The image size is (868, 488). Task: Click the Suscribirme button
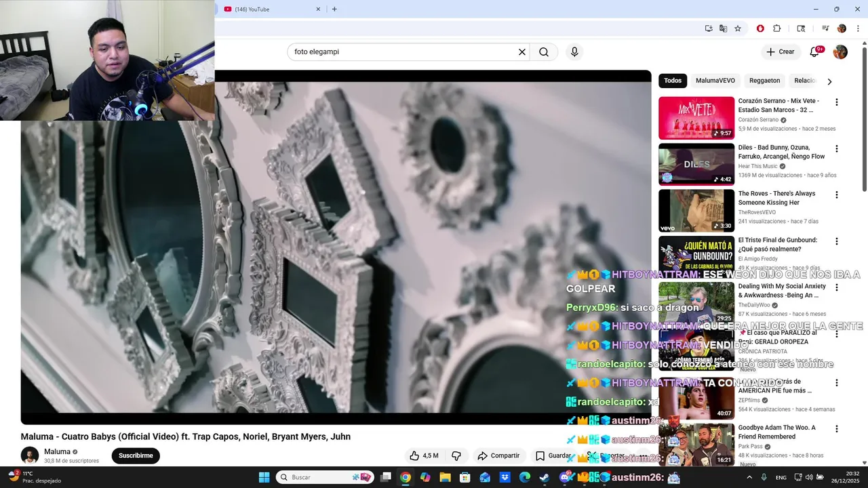(x=136, y=455)
